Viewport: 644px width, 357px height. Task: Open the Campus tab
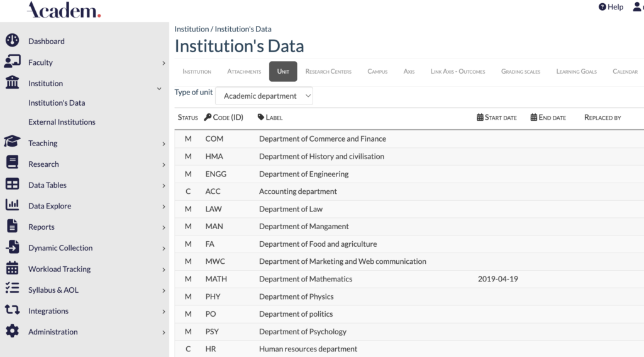coord(377,72)
